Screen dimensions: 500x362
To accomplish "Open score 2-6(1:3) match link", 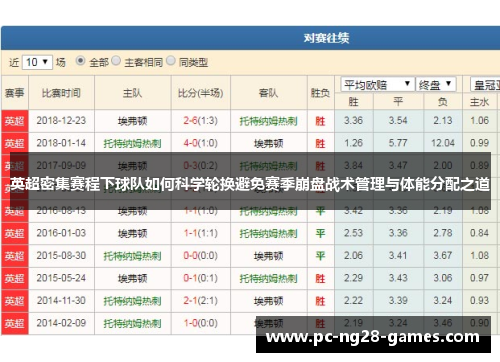I will tap(200, 121).
